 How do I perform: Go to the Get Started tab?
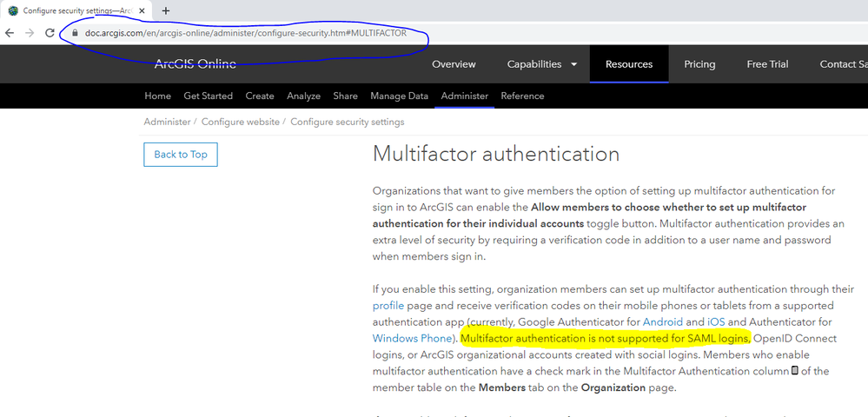[x=209, y=96]
